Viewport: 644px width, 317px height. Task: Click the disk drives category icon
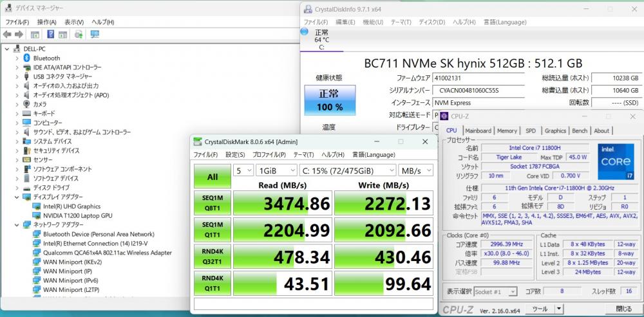pos(26,187)
